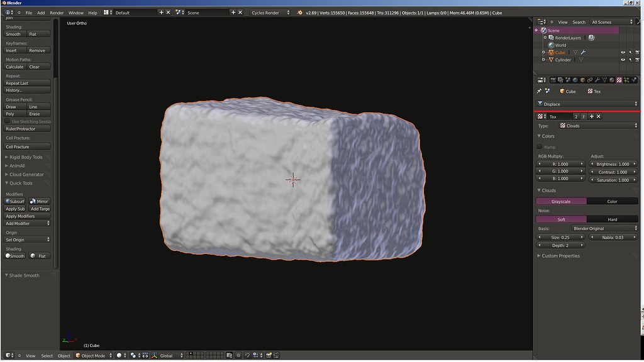Expand the Cube tree node in outliner

(x=543, y=53)
